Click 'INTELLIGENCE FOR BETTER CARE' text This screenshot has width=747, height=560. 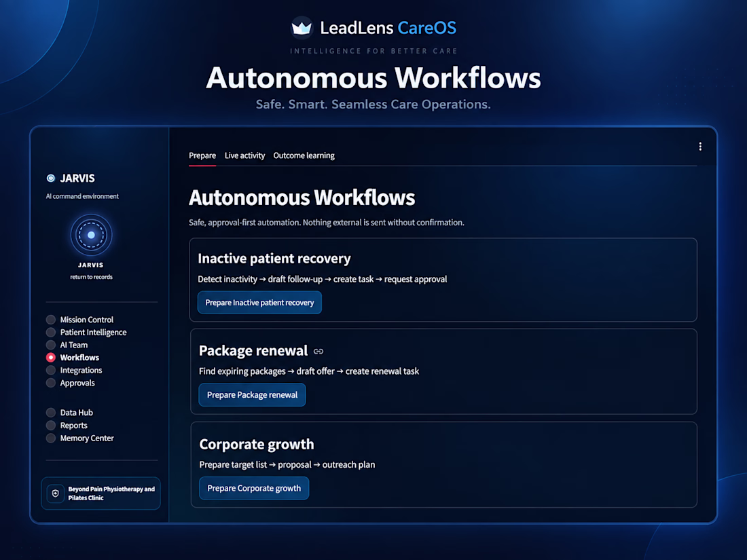[x=373, y=51]
